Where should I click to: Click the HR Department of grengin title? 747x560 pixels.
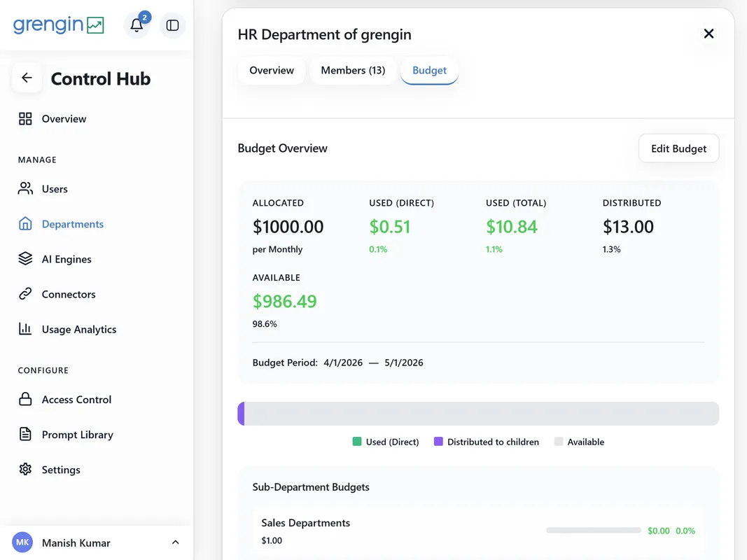324,34
